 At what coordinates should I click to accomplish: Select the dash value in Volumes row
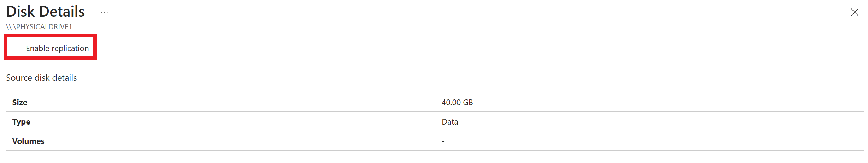[x=443, y=141]
